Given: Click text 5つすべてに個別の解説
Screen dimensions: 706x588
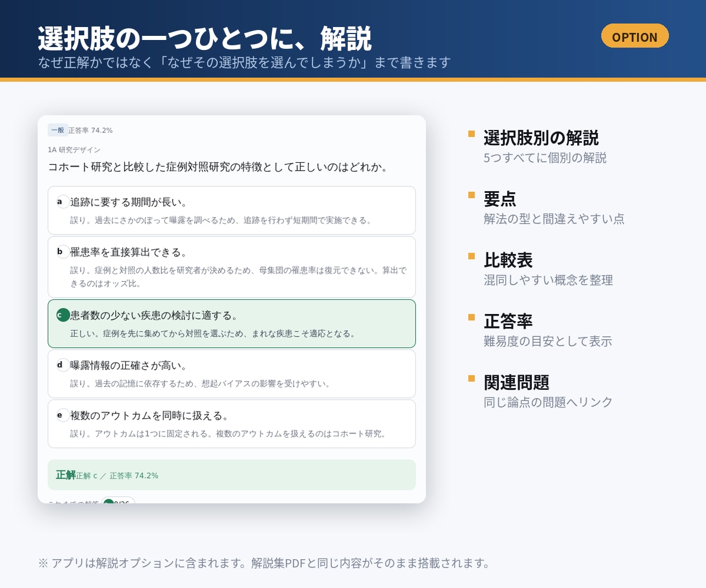Looking at the screenshot, I should [x=545, y=158].
